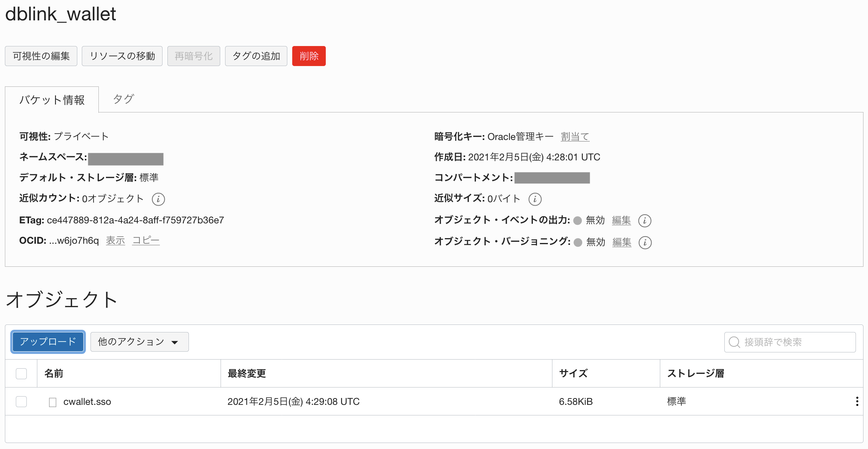868x449 pixels.
Task: Click the red 削除 button
Action: click(x=308, y=56)
